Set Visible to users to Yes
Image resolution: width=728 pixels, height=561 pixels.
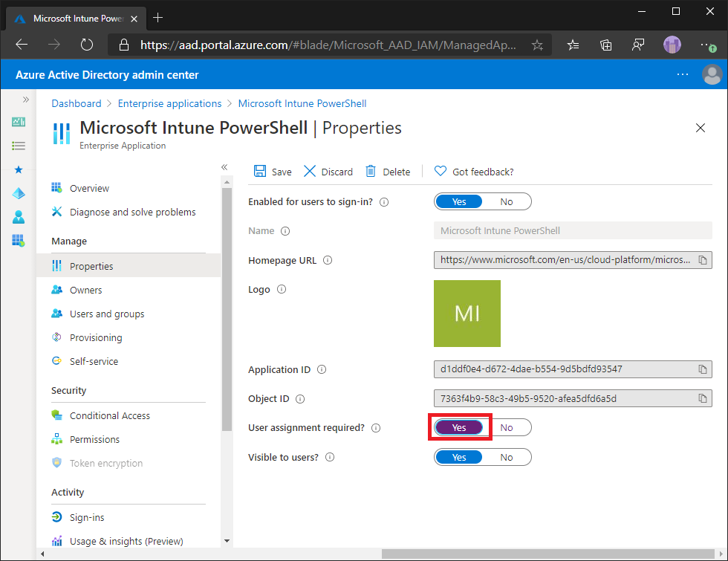[459, 457]
